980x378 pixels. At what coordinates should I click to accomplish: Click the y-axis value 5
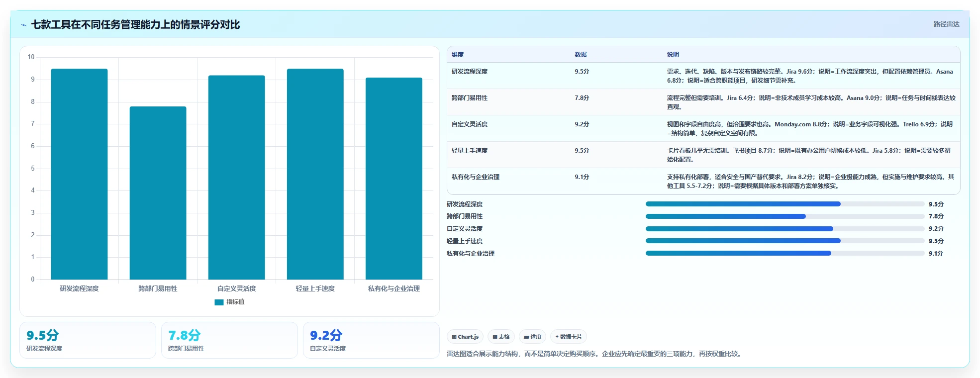33,169
